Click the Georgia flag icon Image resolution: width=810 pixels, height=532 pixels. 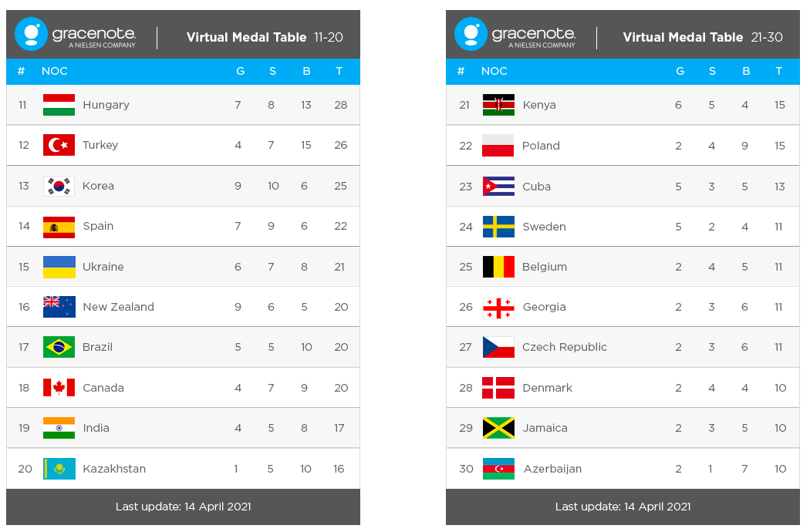pos(498,307)
